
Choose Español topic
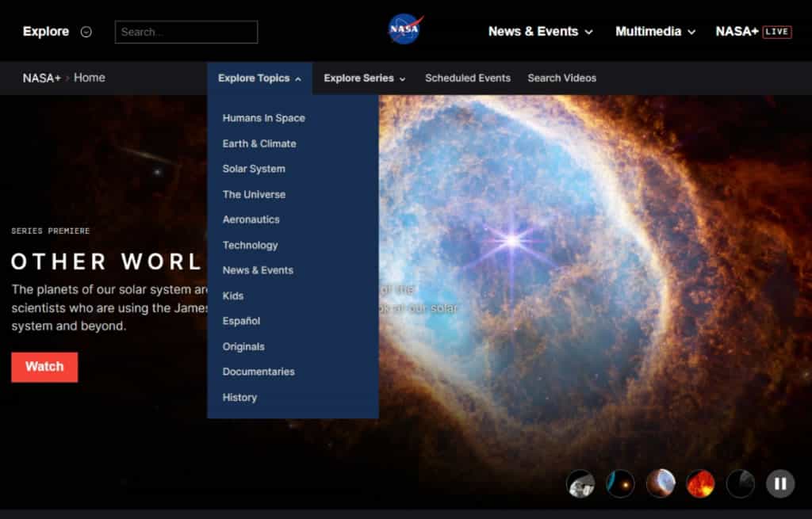(x=241, y=321)
